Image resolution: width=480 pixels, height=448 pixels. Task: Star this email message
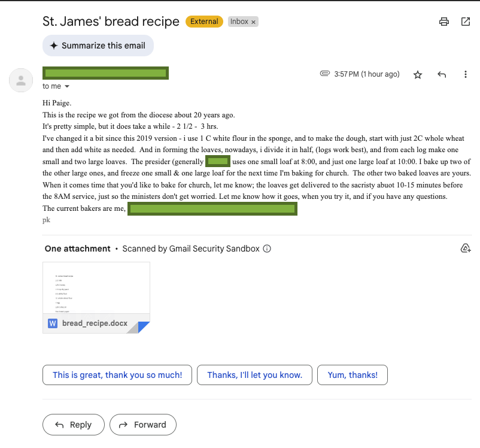418,74
